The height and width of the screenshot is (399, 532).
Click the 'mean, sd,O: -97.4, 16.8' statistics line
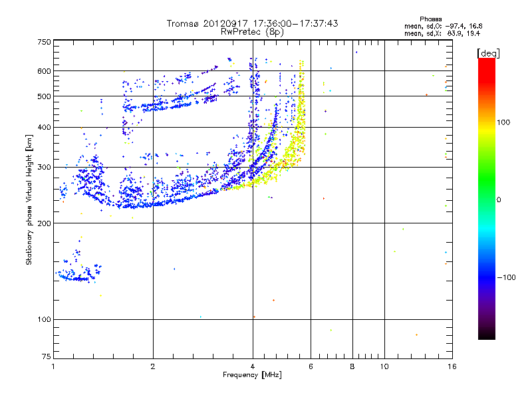[443, 26]
